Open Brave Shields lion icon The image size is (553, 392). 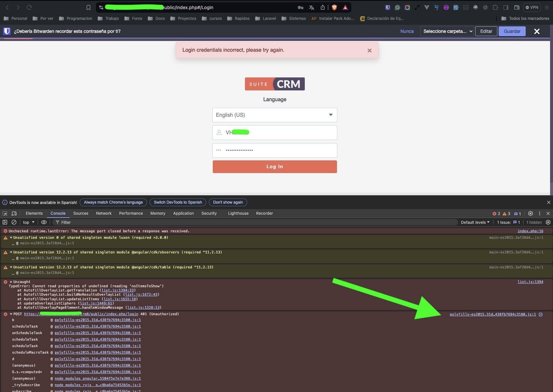pos(334,7)
